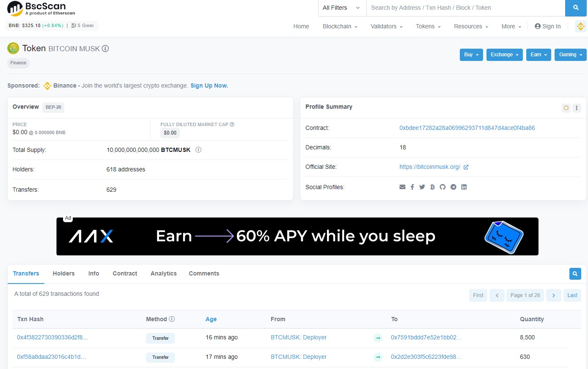Go to the next page arrow

554,295
